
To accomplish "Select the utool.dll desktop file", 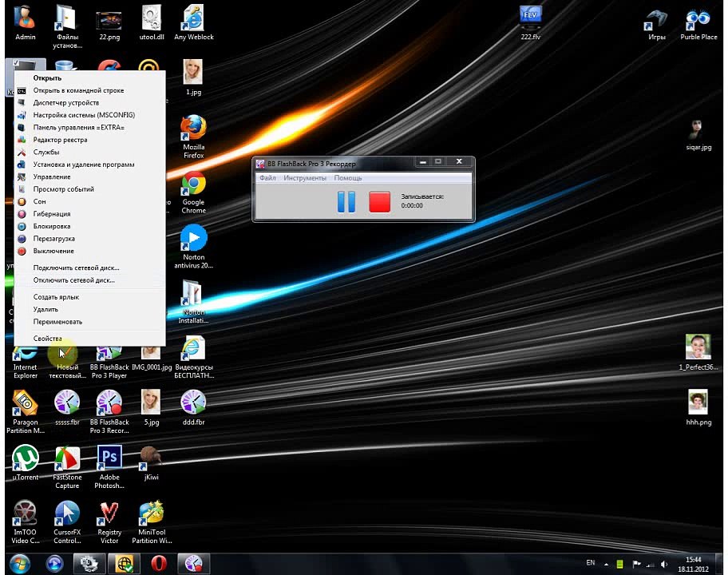I will tap(152, 22).
